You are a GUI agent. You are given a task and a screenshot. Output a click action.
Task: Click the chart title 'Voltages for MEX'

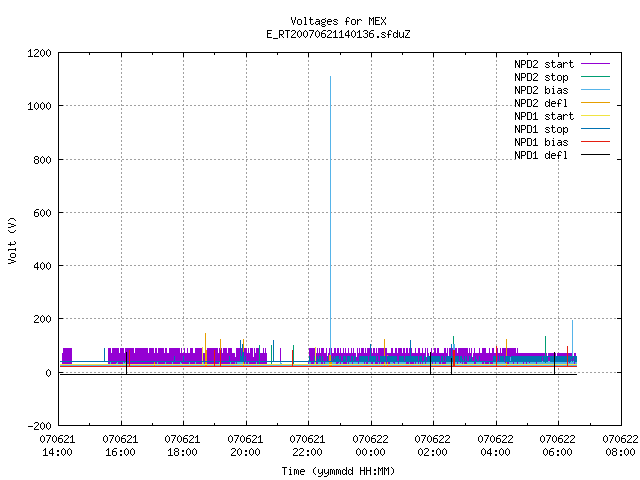[x=338, y=21]
